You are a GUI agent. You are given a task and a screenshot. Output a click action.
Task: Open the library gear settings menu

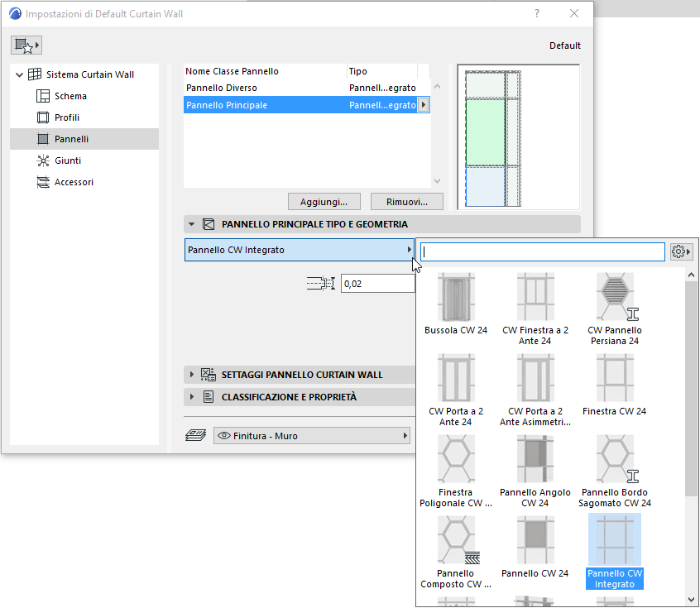point(681,251)
